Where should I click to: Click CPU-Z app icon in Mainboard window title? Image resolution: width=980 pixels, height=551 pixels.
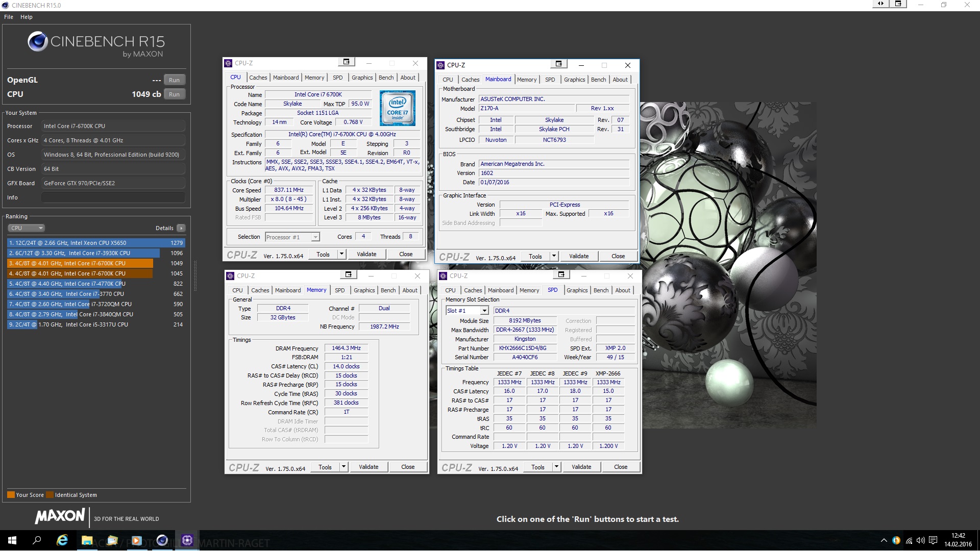click(440, 65)
